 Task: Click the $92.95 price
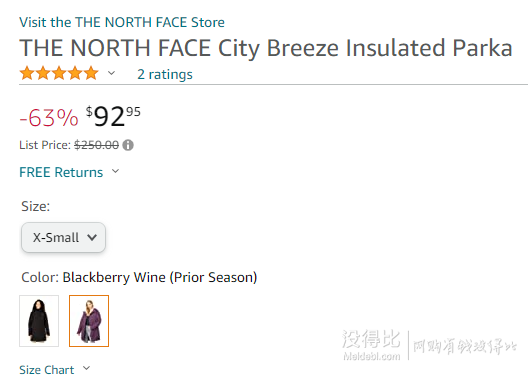pos(113,116)
